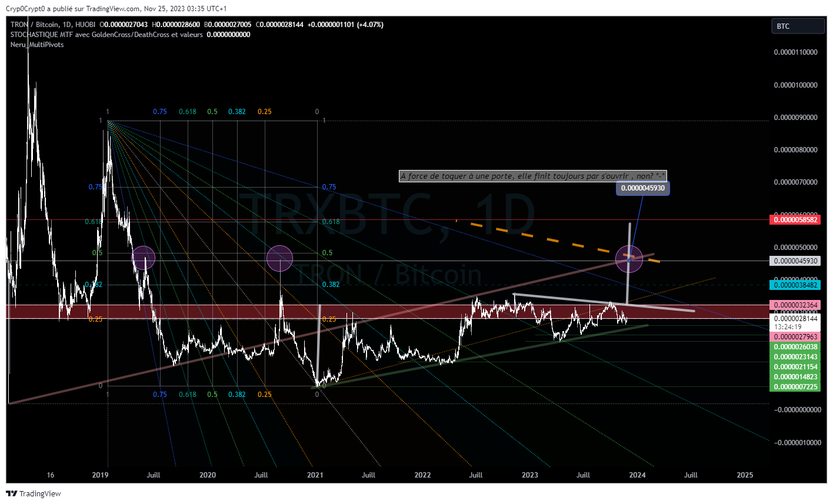Click the 0.0000070000 price scale value
This screenshot has height=504, width=833.
coord(795,182)
